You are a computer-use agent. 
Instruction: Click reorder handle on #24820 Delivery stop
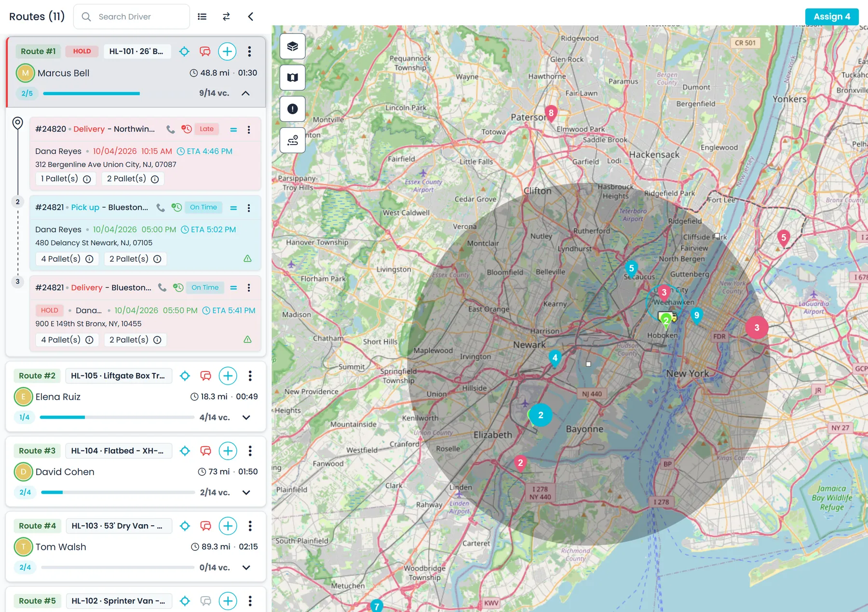[x=233, y=130]
